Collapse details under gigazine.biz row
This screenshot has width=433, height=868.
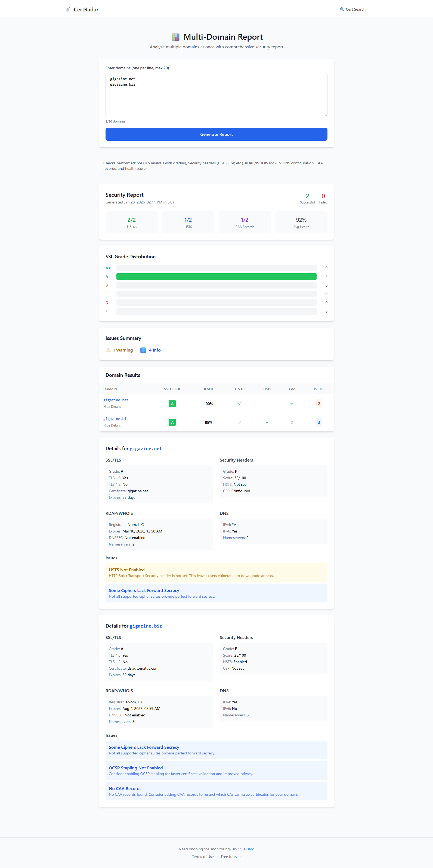[x=112, y=425]
